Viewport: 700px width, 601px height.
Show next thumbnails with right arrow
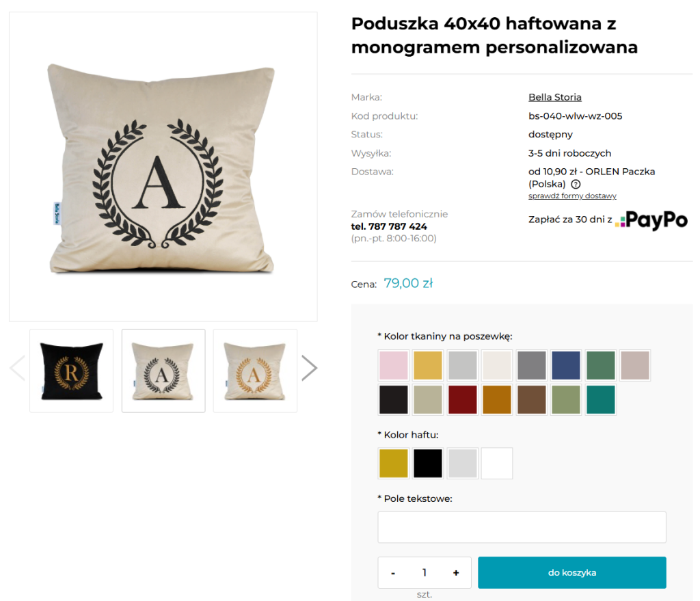pyautogui.click(x=310, y=368)
